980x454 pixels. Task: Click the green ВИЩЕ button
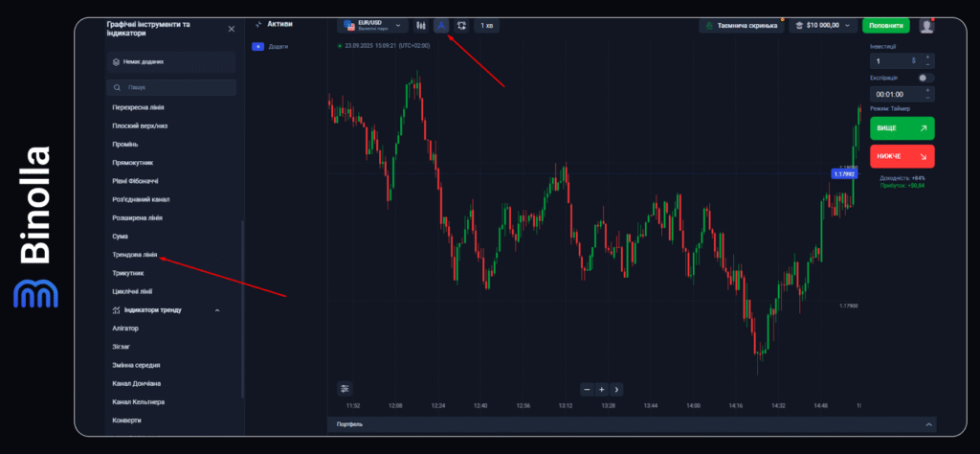coord(902,127)
